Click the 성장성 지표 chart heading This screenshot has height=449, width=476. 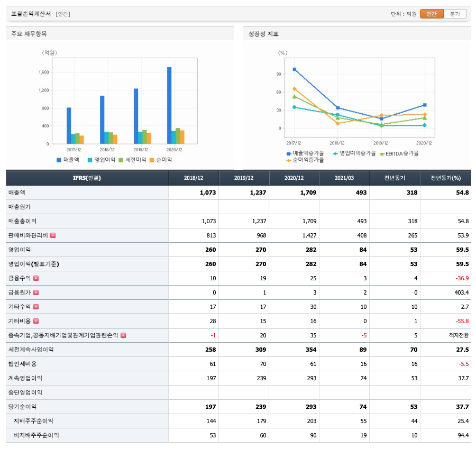tap(263, 34)
